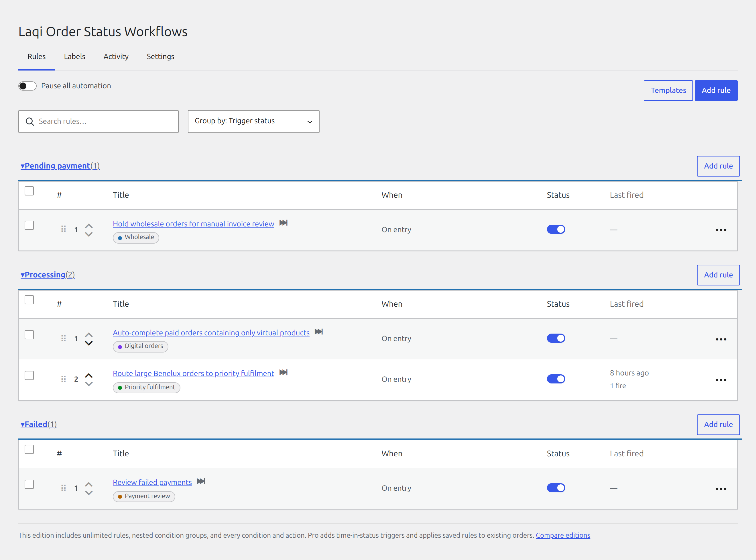Image resolution: width=756 pixels, height=560 pixels.
Task: Select all rules in Failed table
Action: 29,449
